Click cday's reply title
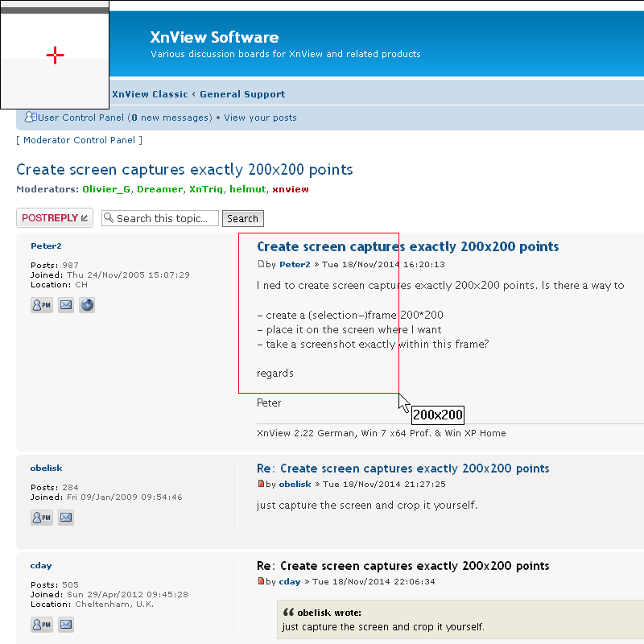Image resolution: width=644 pixels, height=644 pixels. coord(403,566)
